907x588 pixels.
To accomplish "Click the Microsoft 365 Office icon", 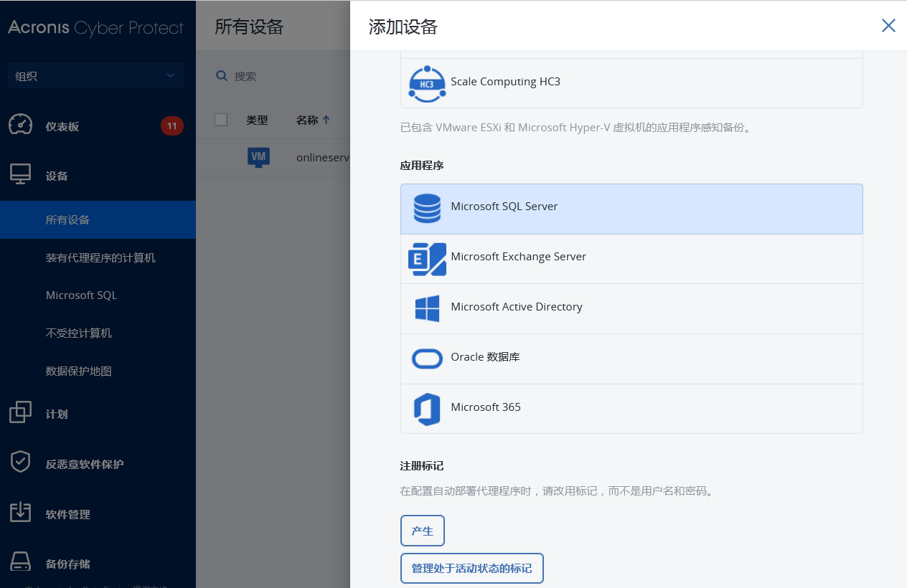I will 427,409.
